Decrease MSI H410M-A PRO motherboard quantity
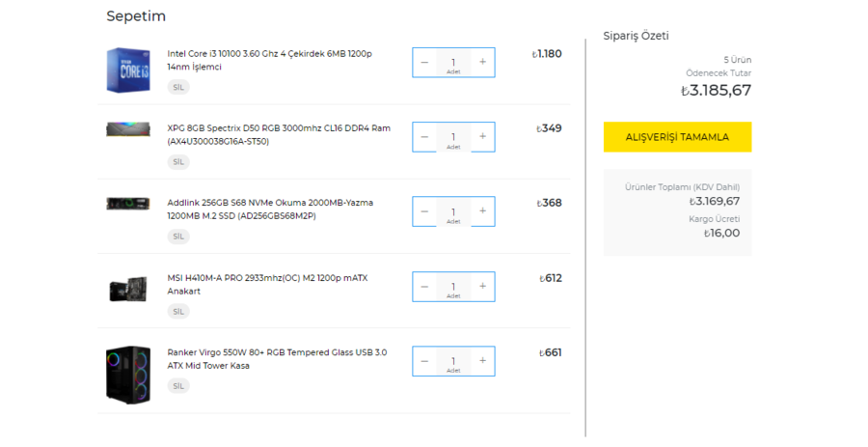 pos(424,286)
